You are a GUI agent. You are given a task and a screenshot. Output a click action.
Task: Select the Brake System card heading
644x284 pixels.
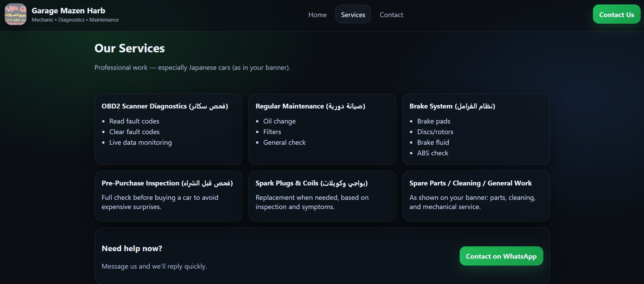pos(452,106)
